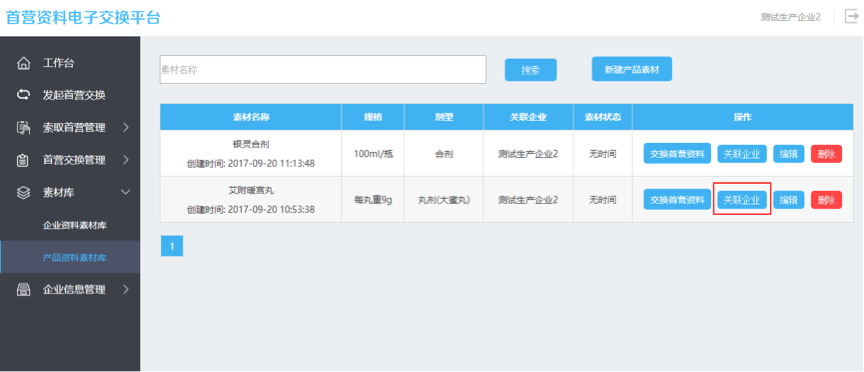Click the 操作 column header
This screenshot has width=864, height=372.
pyautogui.click(x=743, y=117)
